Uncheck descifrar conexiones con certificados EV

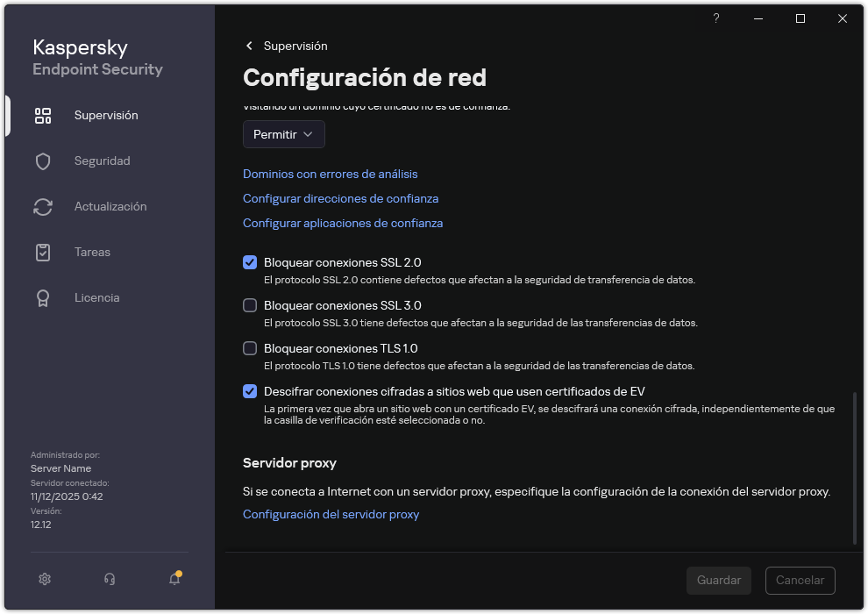(x=250, y=391)
